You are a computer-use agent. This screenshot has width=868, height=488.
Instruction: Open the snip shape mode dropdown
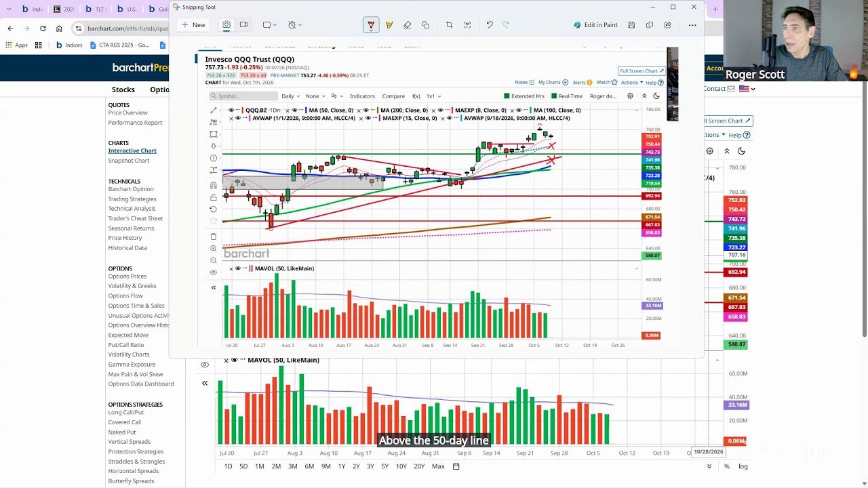tap(270, 25)
